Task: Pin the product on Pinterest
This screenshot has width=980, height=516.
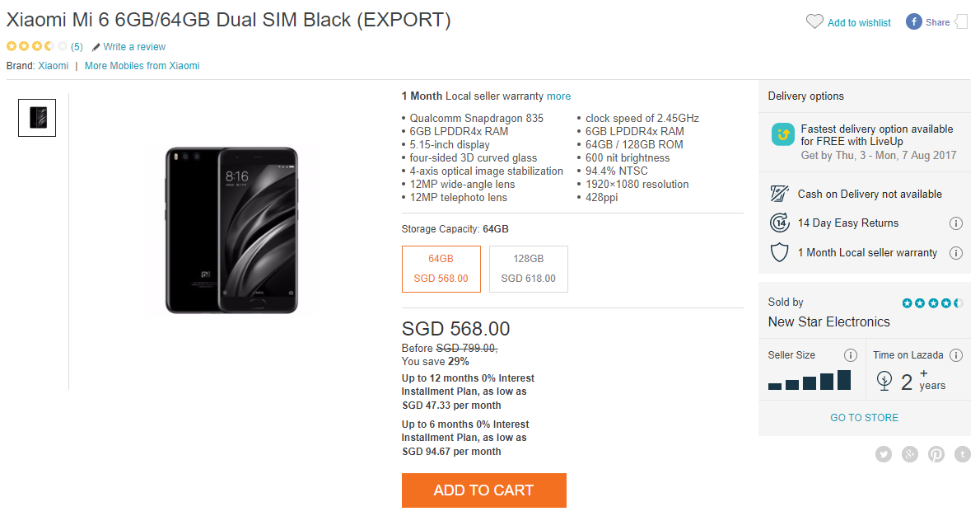Action: pyautogui.click(x=936, y=454)
